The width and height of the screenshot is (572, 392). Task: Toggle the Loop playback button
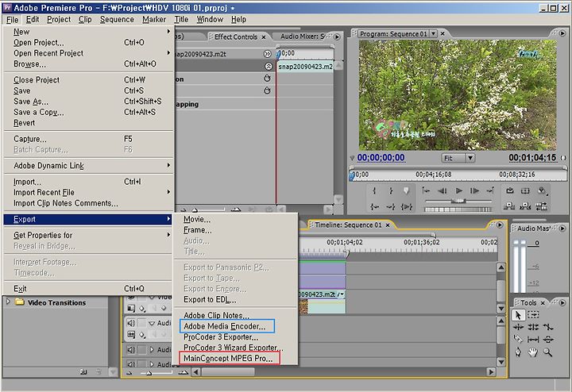pos(509,190)
